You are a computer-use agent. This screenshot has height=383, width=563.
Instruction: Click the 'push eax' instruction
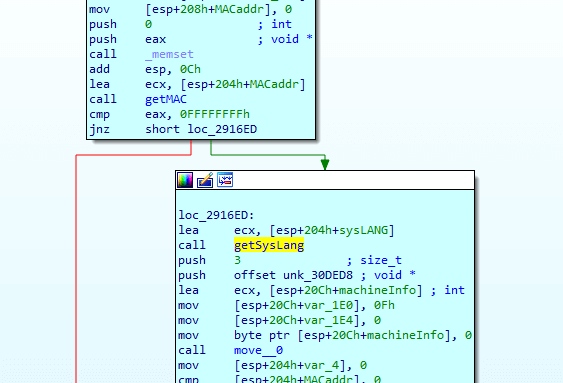[128, 39]
